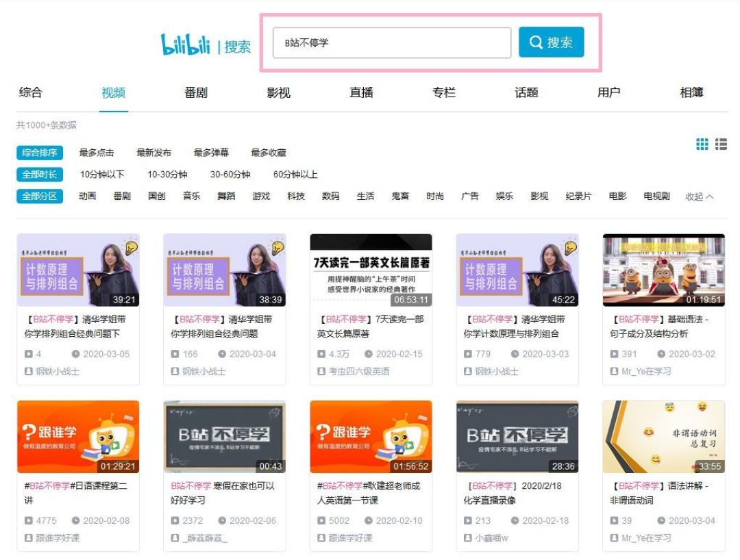Filter by 科技 category

(x=296, y=196)
